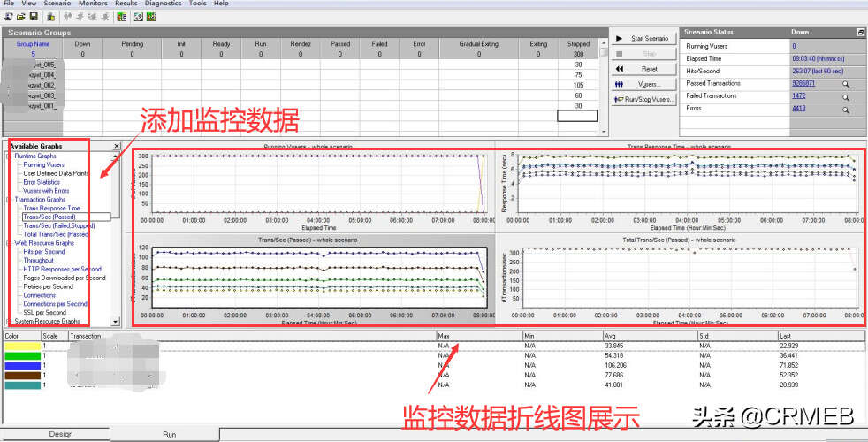Select Connections per Second graph
Screen dimensions: 868x442
56,304
